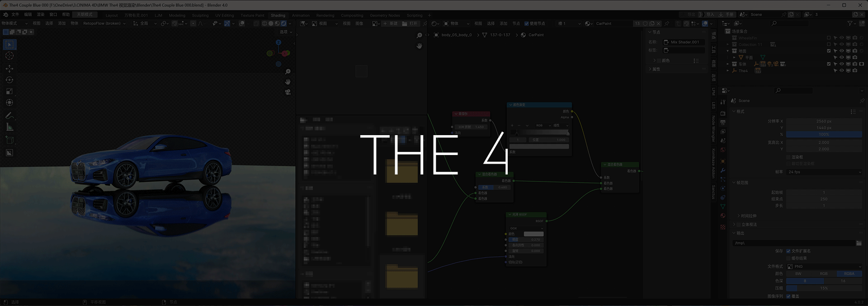Toggle Overwrite checkbox for image sequence
Screen dimensions: 868x306
(x=788, y=296)
